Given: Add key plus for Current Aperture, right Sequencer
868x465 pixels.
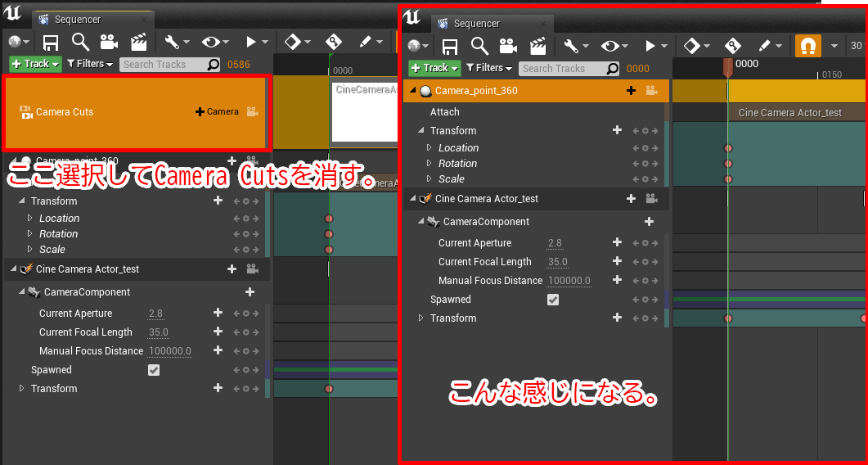Looking at the screenshot, I should click(617, 242).
